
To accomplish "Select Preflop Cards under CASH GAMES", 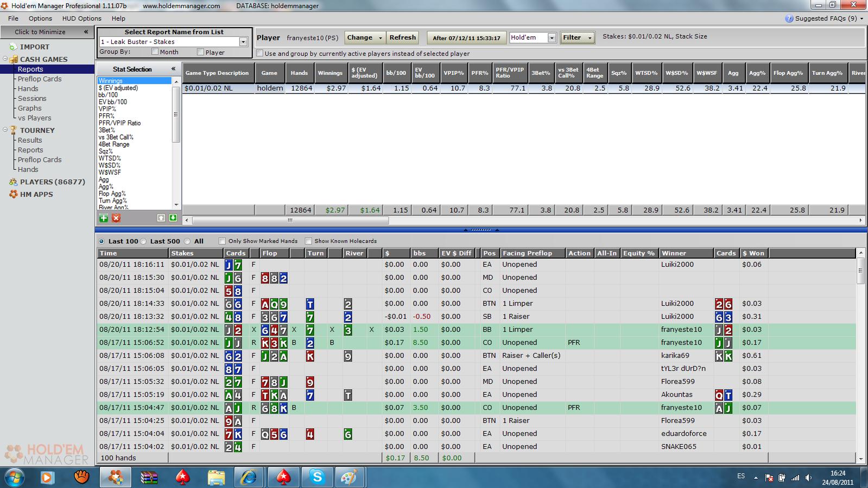I will (x=40, y=79).
